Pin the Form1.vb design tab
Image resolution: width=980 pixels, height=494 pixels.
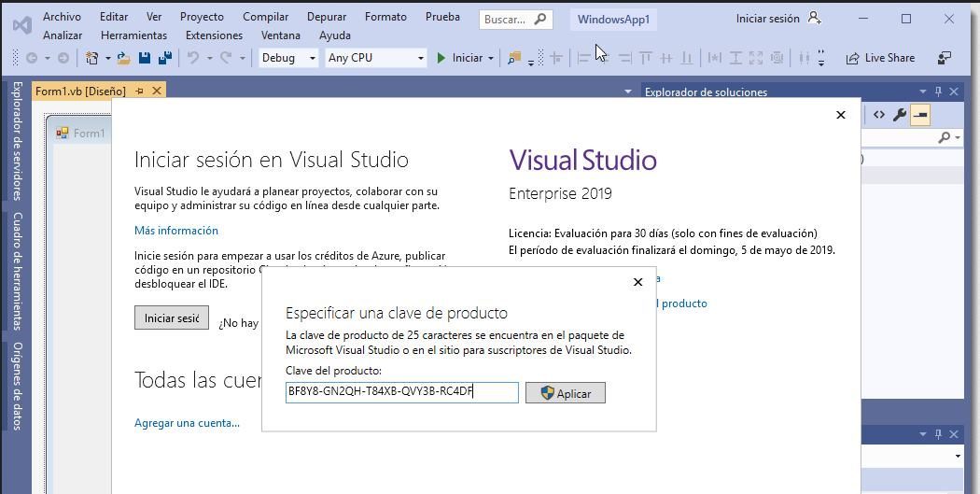139,92
